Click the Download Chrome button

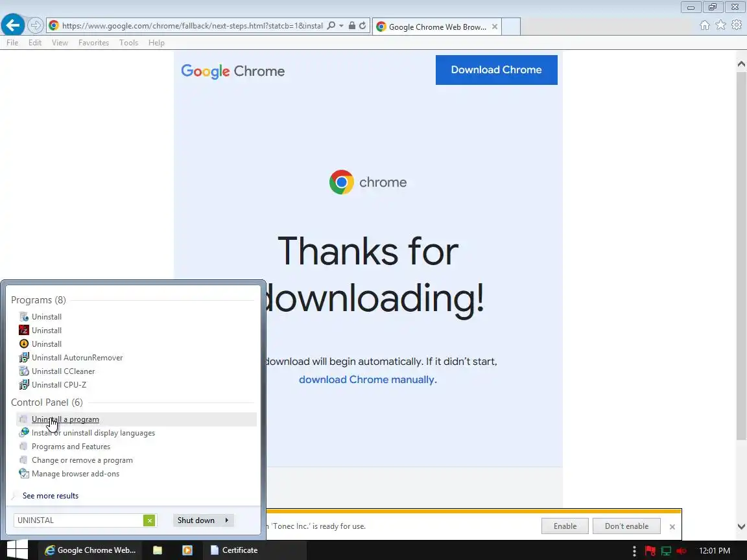(x=497, y=70)
